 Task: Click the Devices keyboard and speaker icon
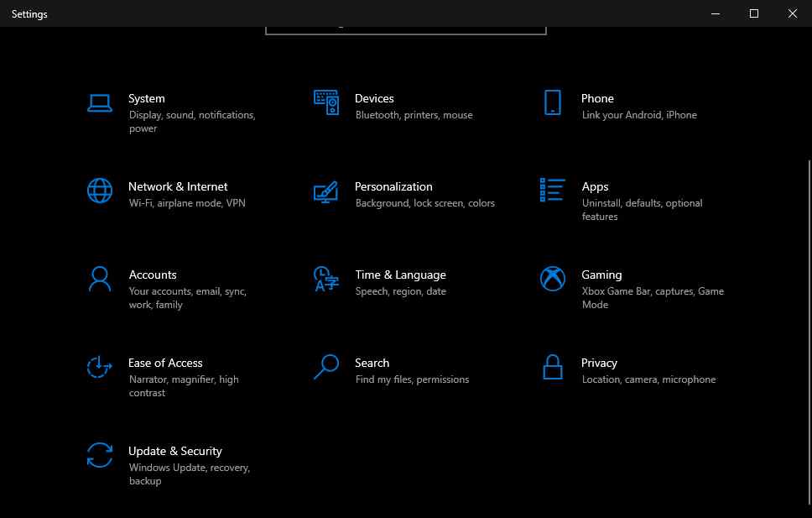click(326, 102)
